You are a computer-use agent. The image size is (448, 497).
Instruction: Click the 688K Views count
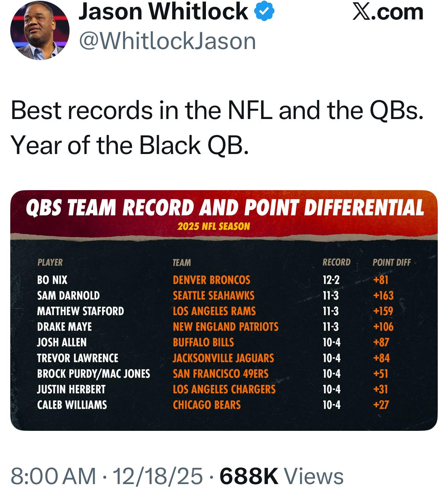point(282,476)
